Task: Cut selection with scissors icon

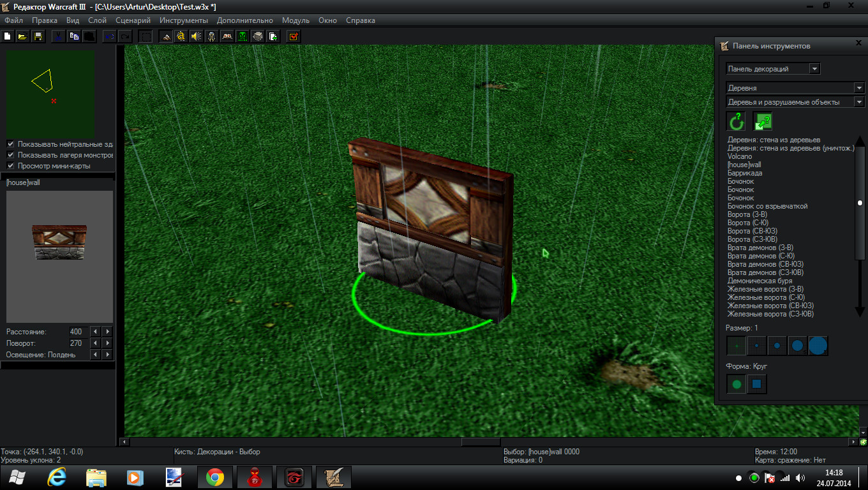Action: tap(59, 36)
